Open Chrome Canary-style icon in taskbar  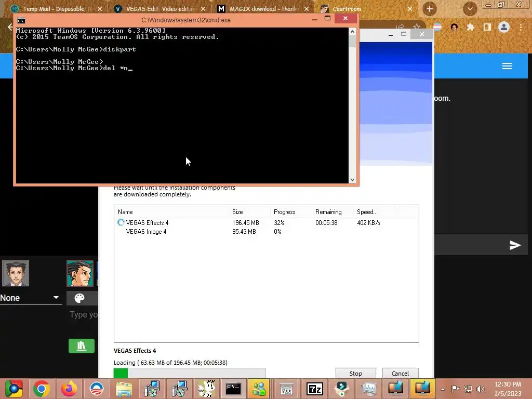coord(14,389)
